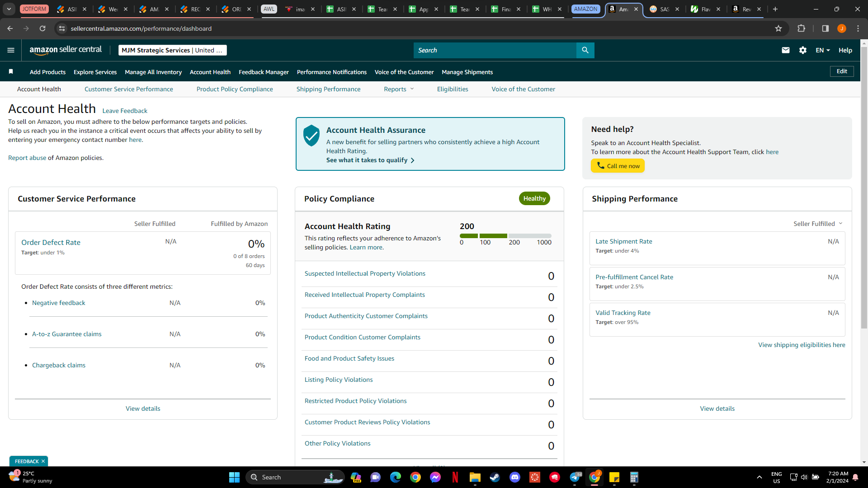
Task: Open Feedback Manager menu item
Action: point(264,72)
